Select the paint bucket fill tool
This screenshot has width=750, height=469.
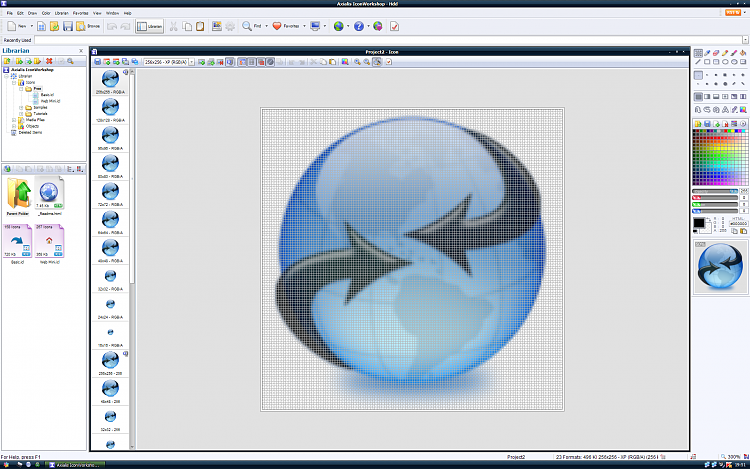point(743,53)
